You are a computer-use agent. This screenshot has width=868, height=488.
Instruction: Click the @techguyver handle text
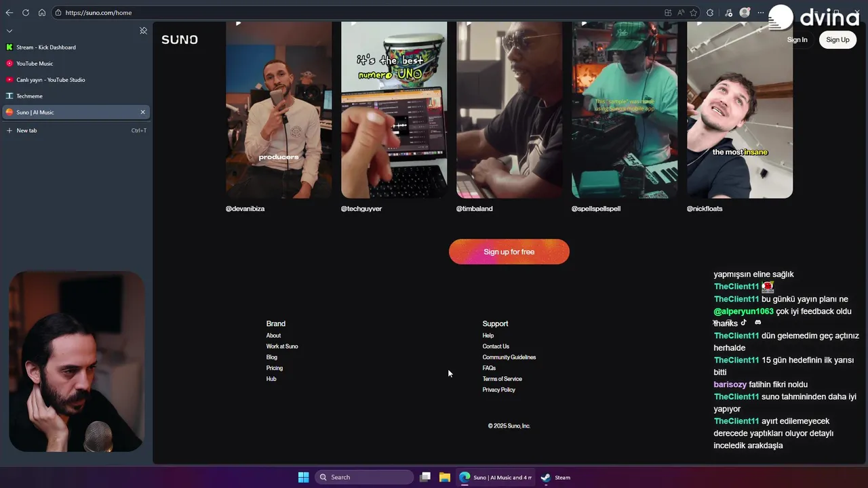tap(361, 209)
